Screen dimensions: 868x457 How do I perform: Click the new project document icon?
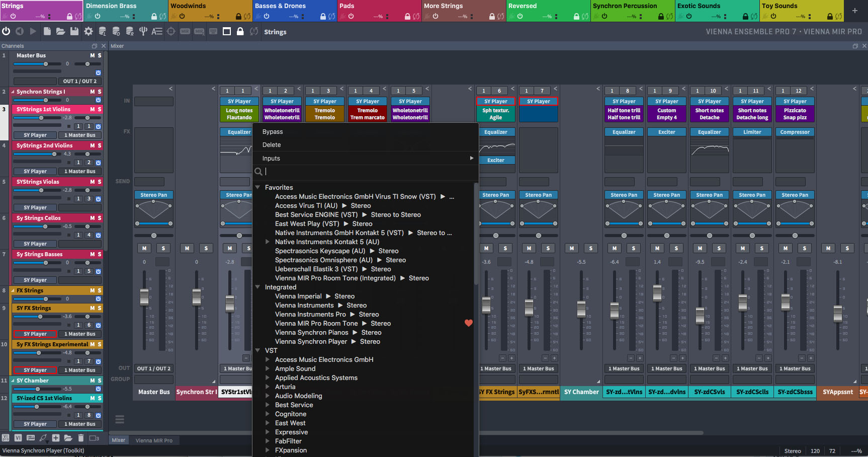pos(47,31)
